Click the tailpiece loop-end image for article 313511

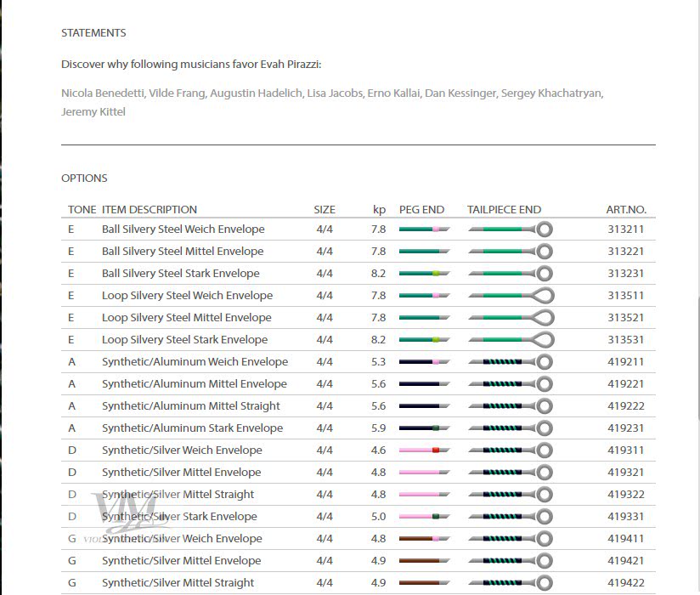(x=511, y=295)
